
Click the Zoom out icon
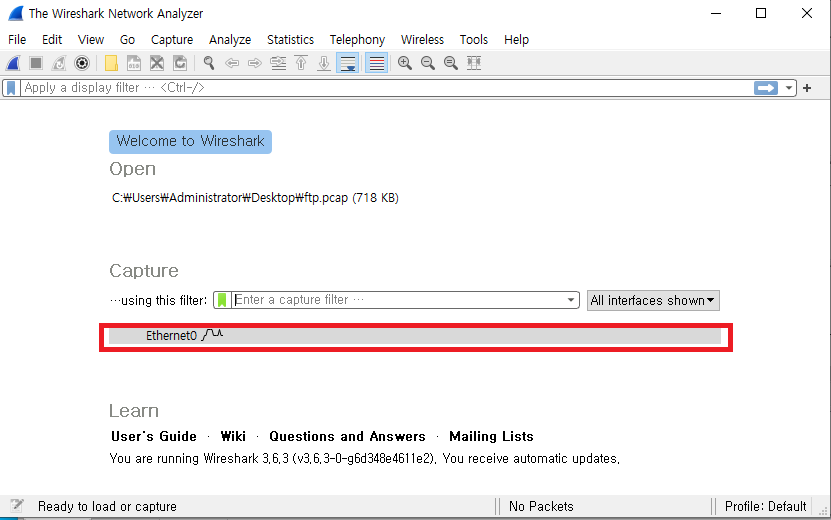coord(428,63)
